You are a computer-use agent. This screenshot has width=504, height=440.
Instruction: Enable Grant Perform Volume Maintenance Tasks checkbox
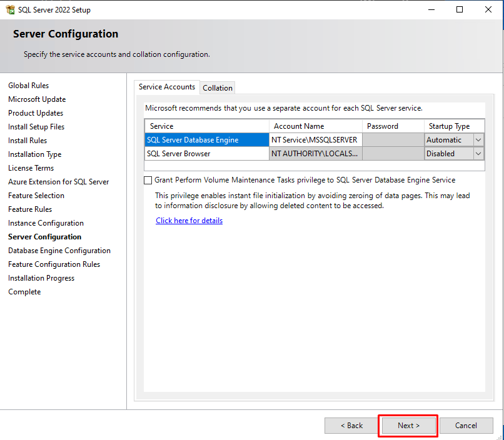point(148,180)
